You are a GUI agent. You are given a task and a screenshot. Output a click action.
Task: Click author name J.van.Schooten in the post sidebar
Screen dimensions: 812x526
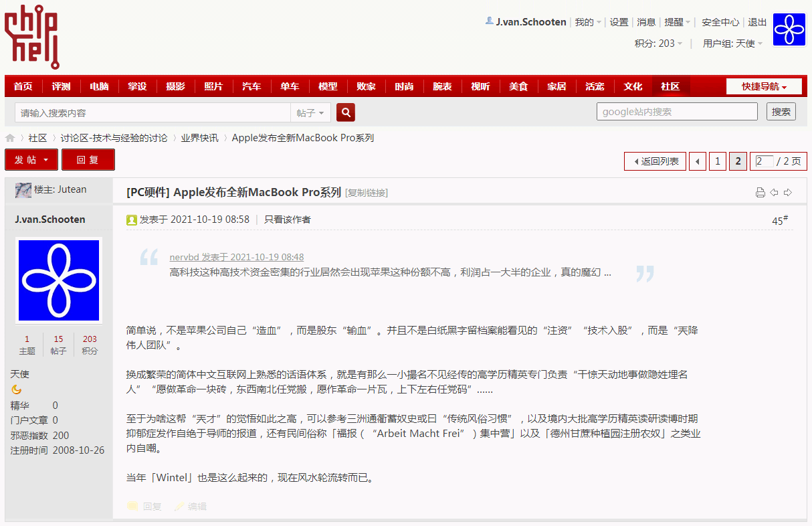(x=50, y=220)
